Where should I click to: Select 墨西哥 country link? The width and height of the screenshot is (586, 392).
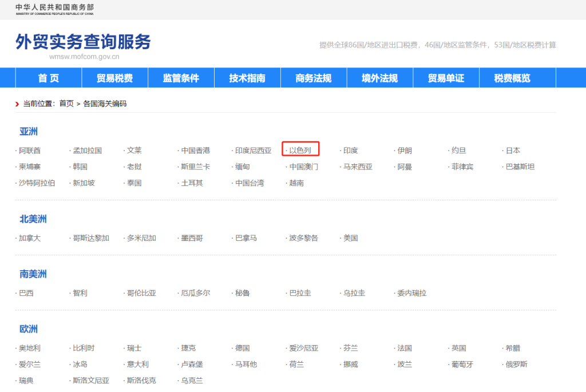coord(192,238)
